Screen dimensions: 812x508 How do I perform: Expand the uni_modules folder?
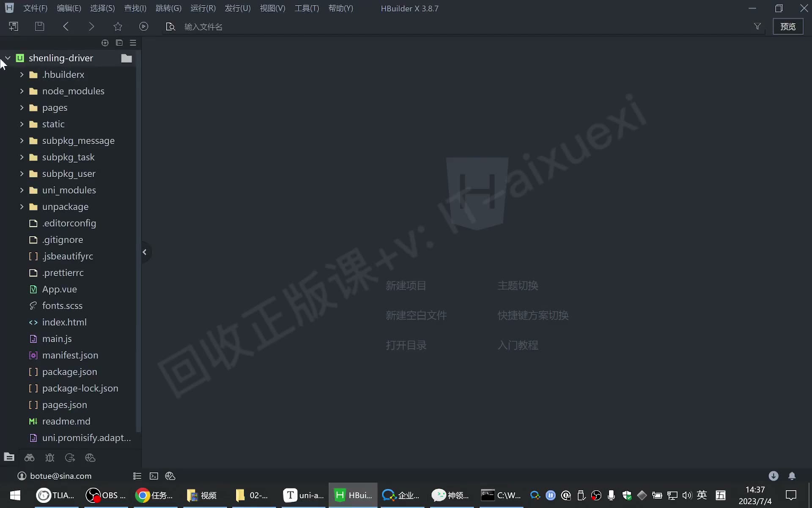[x=22, y=190]
